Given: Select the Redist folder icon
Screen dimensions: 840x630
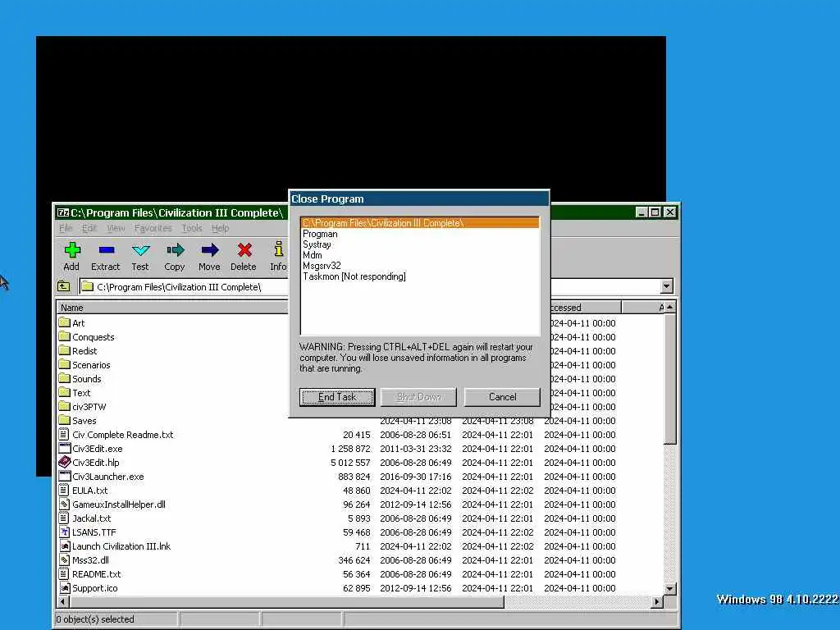Looking at the screenshot, I should coord(64,350).
